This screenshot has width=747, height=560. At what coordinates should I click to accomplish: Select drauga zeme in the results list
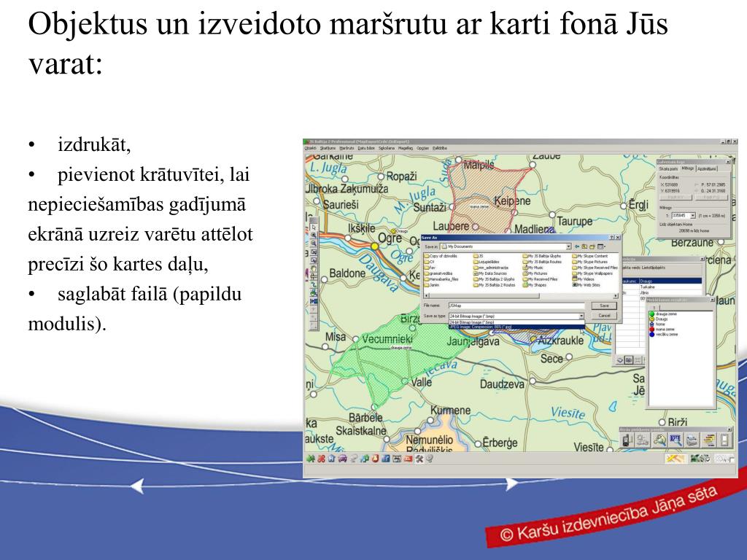coord(663,314)
